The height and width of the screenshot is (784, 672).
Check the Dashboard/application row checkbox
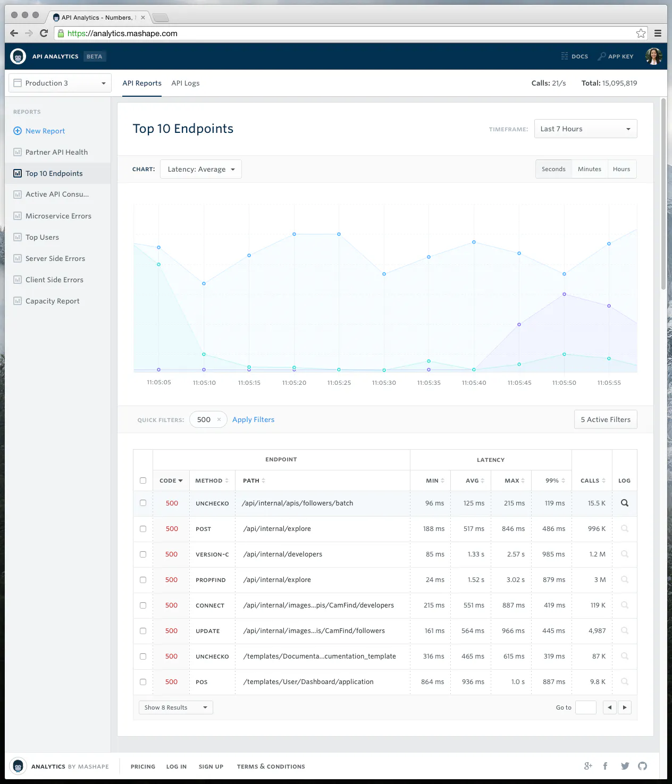[143, 682]
